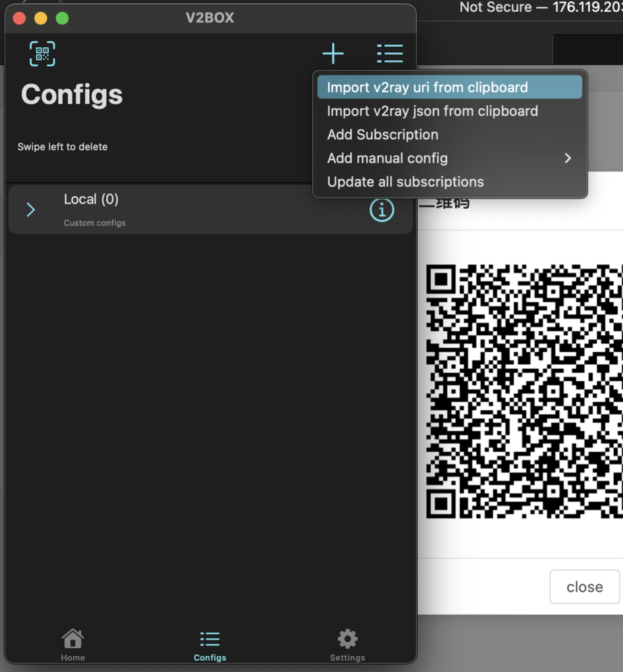Choose Import v2ray json from clipboard

(450, 111)
